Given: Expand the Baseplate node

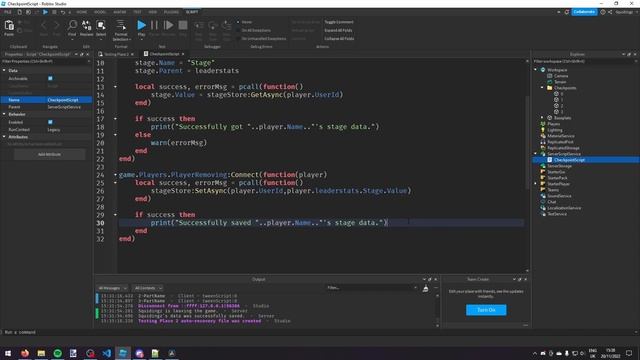Looking at the screenshot, I should (542, 118).
